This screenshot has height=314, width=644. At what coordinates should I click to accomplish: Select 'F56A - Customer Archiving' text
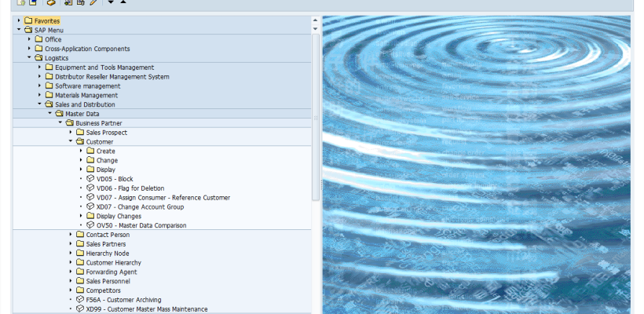tap(123, 300)
